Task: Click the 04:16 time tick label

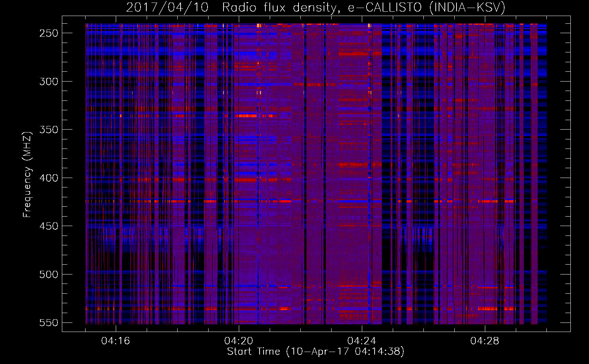Action: [x=116, y=341]
